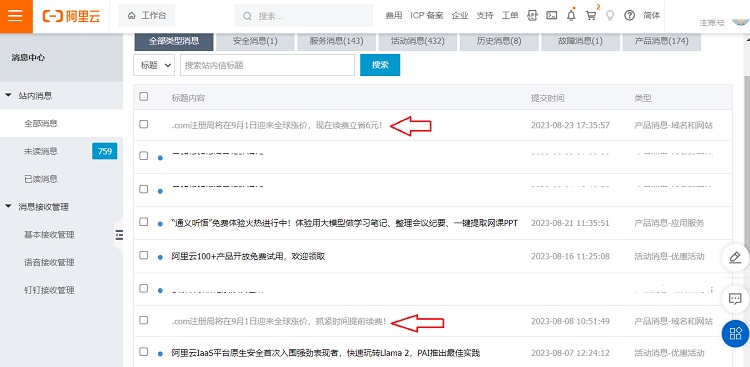
Task: Click the 提交时间 column header
Action: tap(548, 98)
